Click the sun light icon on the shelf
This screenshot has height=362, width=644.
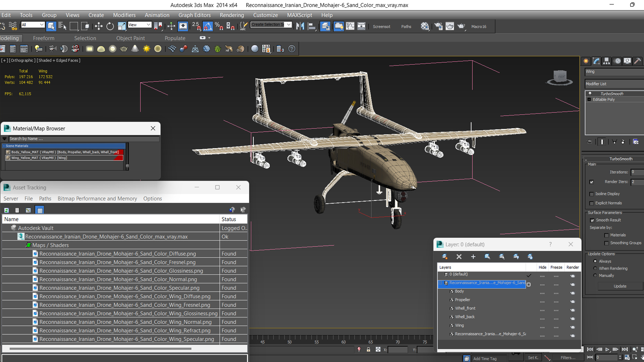pos(147,49)
